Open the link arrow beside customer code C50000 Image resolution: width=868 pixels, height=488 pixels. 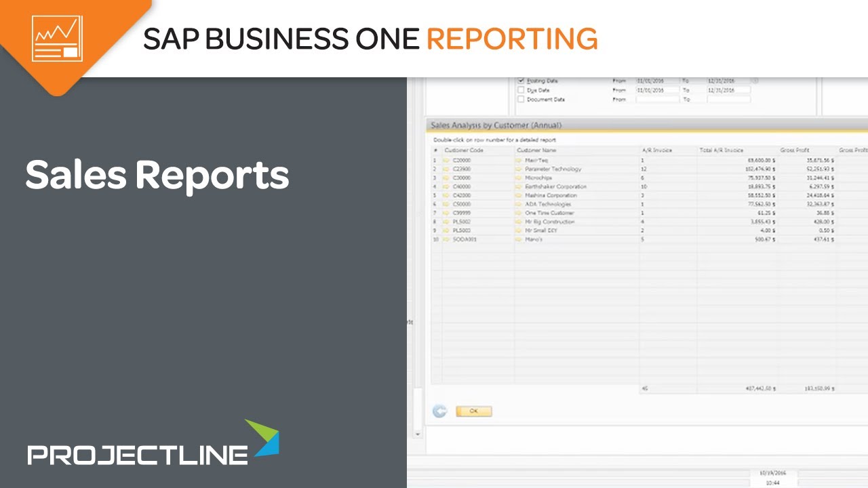click(446, 205)
